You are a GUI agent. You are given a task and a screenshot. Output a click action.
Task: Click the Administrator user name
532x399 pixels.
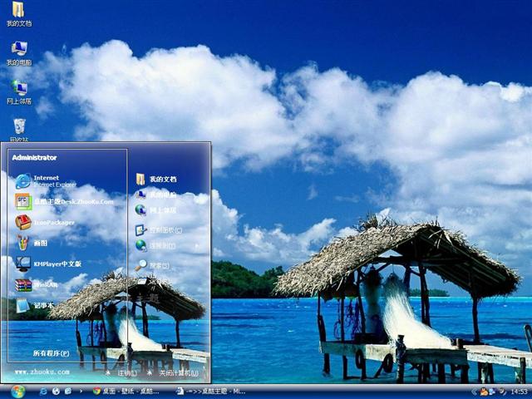pyautogui.click(x=34, y=157)
